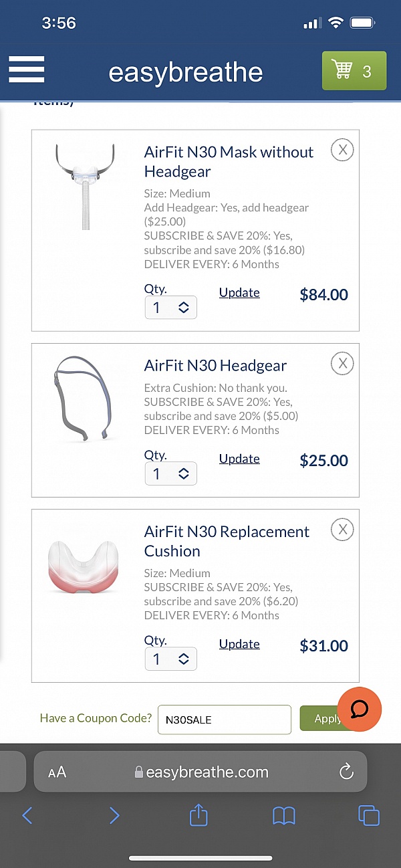Click Update link for AirFit N30 Mask
This screenshot has width=401, height=868.
point(239,293)
